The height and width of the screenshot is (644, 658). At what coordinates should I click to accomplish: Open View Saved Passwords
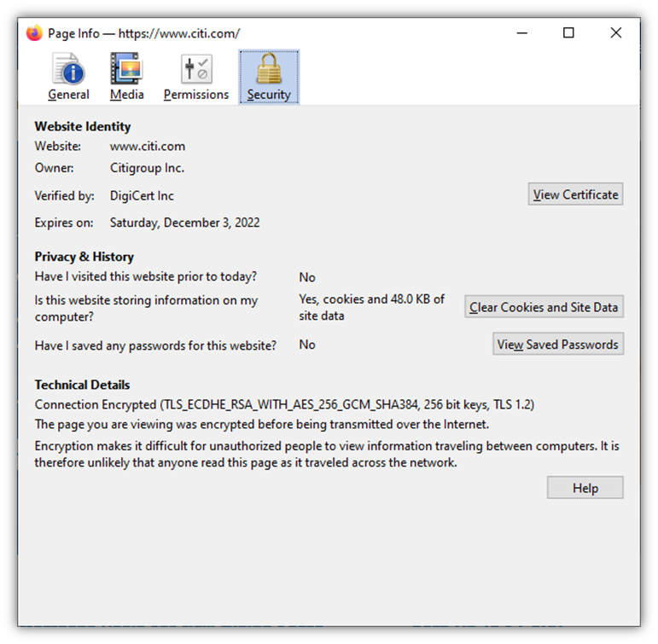tap(557, 344)
